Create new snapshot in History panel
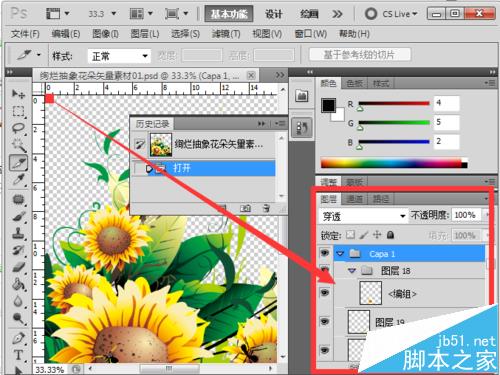The image size is (500, 375). [x=246, y=209]
